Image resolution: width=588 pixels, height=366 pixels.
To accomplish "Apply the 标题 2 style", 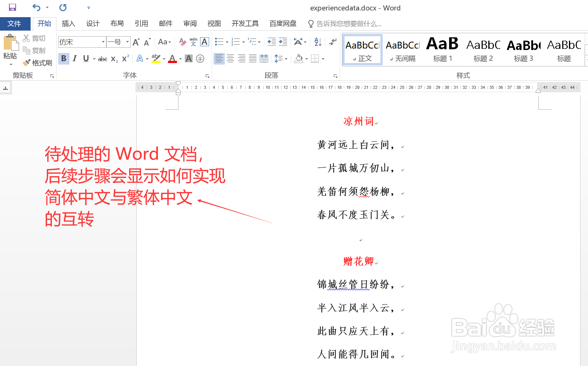I will pos(483,50).
